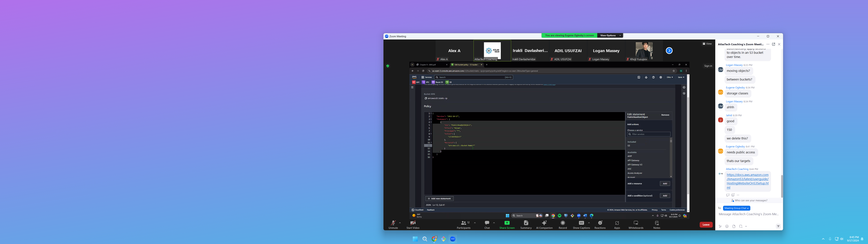Viewport: 868px width, 244px height.
Task: Expand the audio options arrow beside Unmute
Action: click(x=400, y=223)
